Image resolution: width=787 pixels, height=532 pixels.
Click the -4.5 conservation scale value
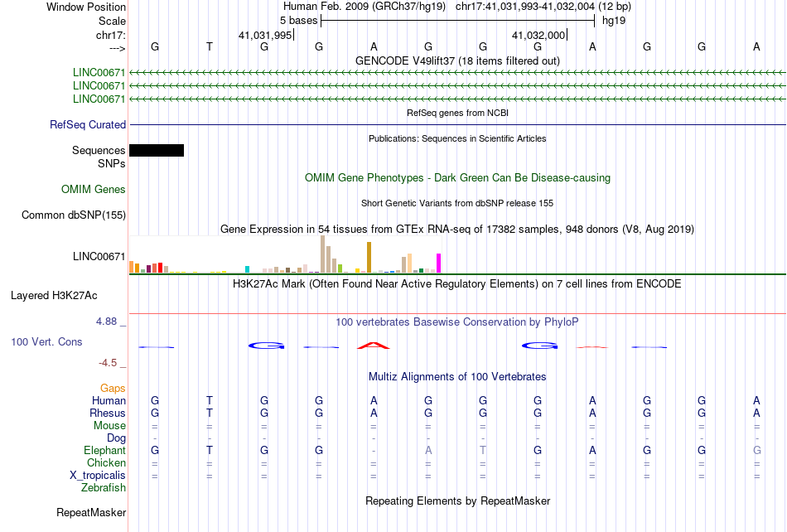108,363
